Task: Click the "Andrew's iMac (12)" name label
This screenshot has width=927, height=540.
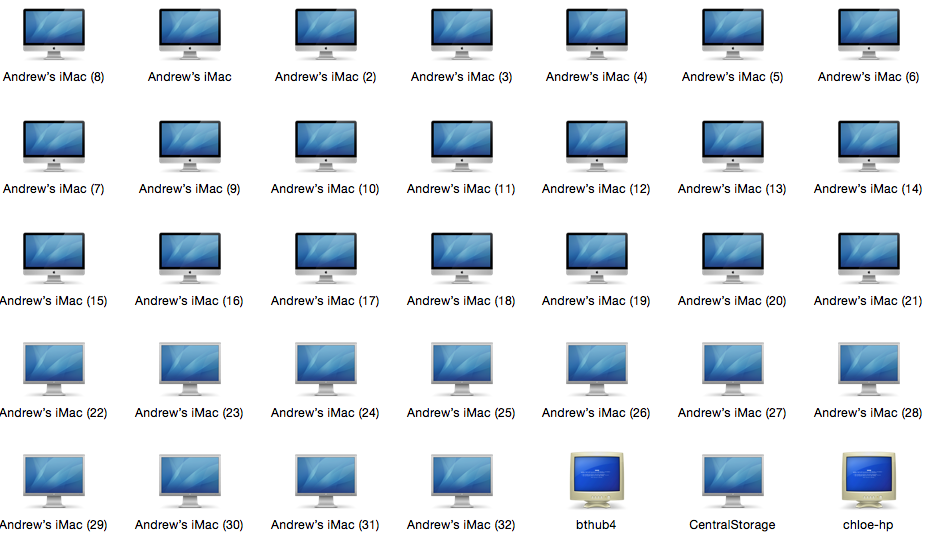Action: (596, 189)
